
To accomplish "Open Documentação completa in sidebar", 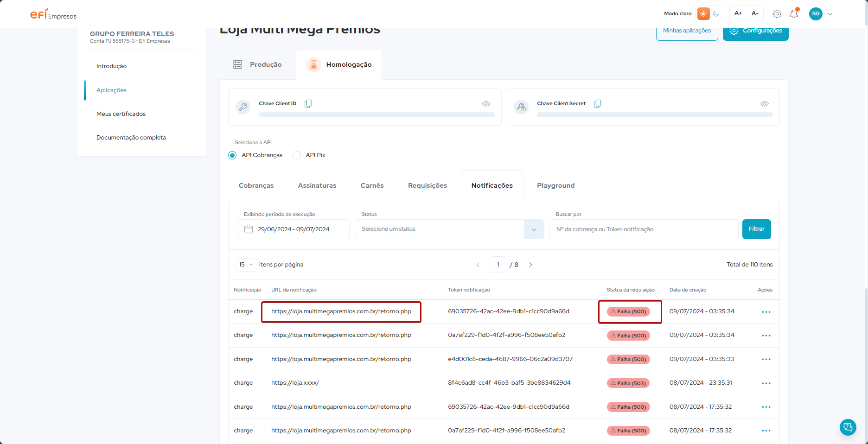I will point(131,138).
